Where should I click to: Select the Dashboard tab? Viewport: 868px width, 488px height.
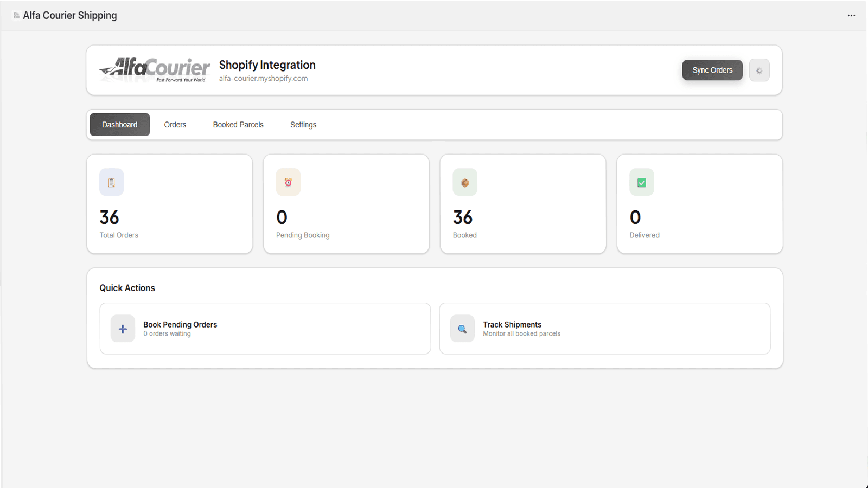pos(120,125)
